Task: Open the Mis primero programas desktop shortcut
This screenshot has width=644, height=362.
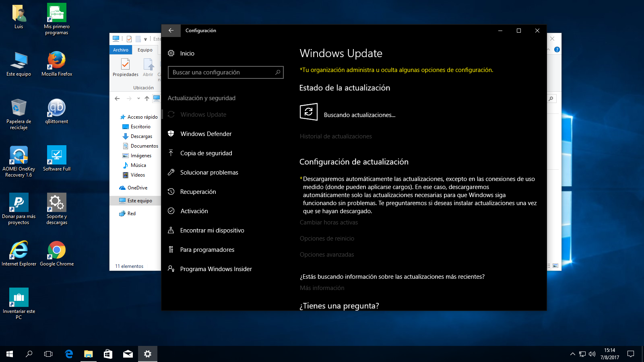Action: pos(57,19)
